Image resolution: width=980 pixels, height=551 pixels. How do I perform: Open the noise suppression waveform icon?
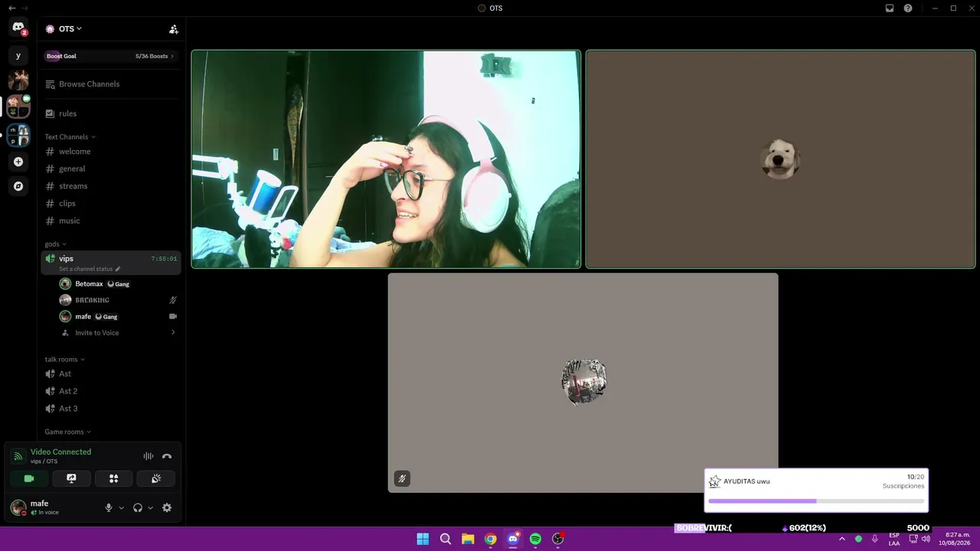pos(149,456)
